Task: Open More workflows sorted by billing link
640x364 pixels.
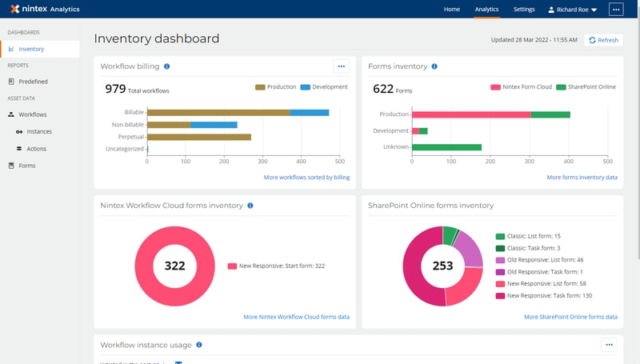Action: pos(306,177)
